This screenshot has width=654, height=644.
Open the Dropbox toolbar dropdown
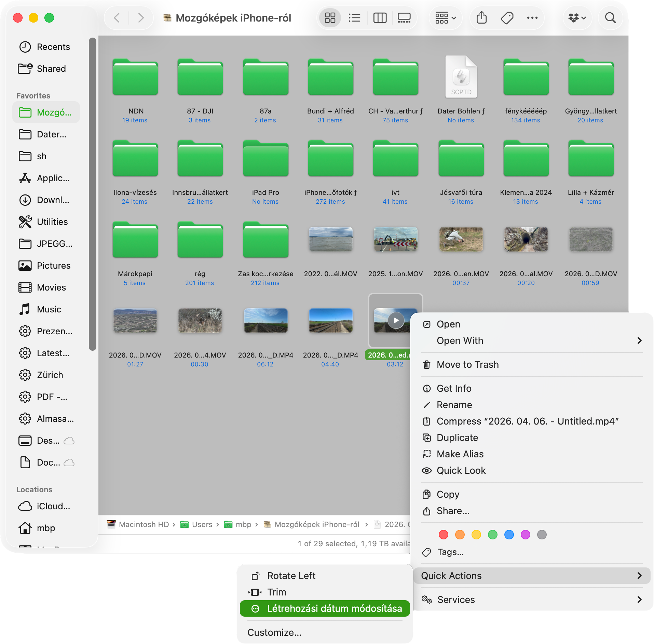pos(577,18)
